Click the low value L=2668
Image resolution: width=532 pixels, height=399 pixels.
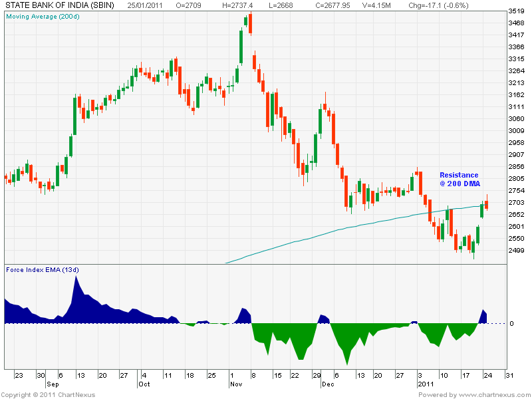pyautogui.click(x=281, y=5)
